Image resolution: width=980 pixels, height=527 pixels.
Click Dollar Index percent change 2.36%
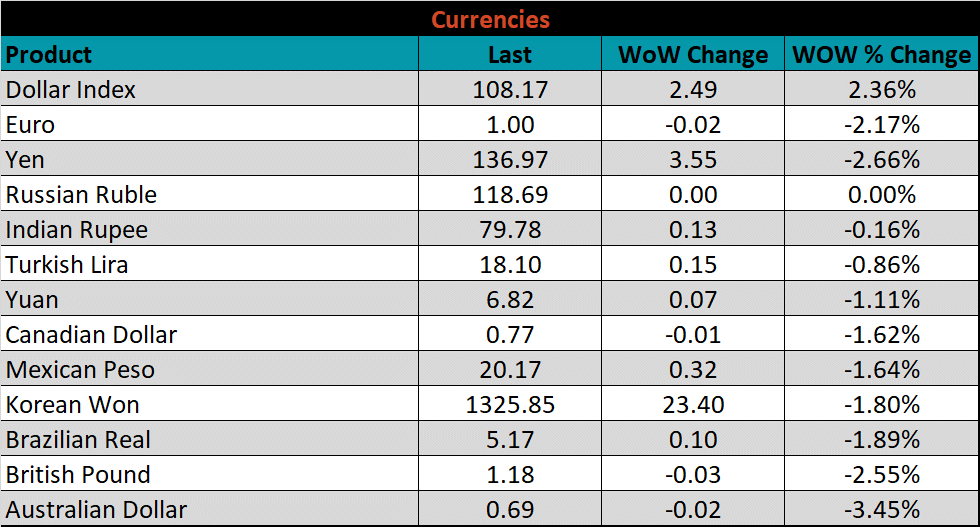click(x=881, y=90)
